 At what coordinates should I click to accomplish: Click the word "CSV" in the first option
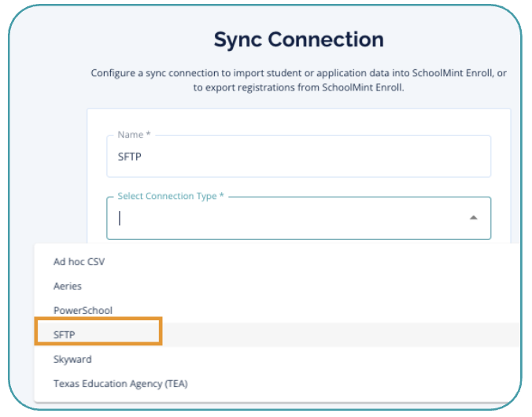tap(95, 262)
